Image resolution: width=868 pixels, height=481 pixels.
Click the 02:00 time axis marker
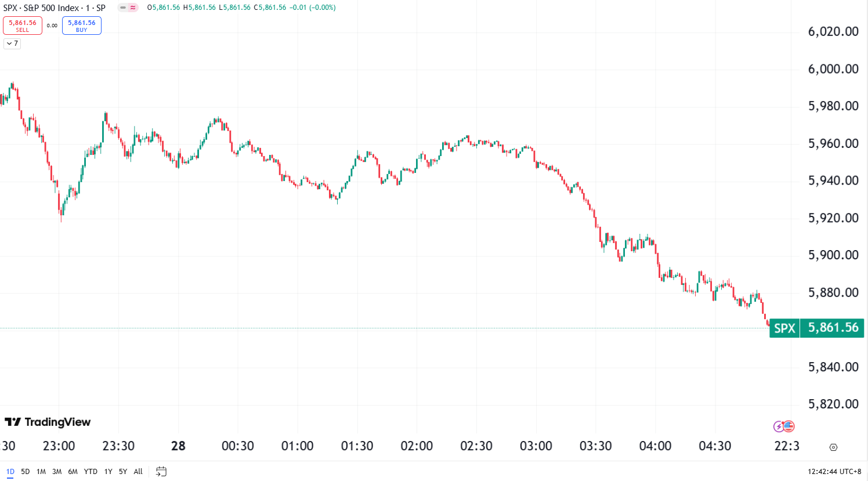[417, 446]
